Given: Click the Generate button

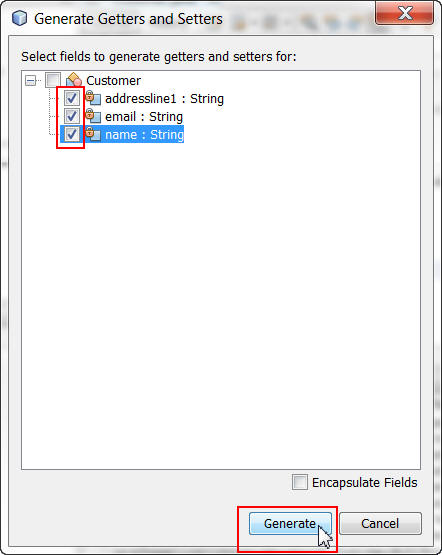Looking at the screenshot, I should pyautogui.click(x=290, y=523).
